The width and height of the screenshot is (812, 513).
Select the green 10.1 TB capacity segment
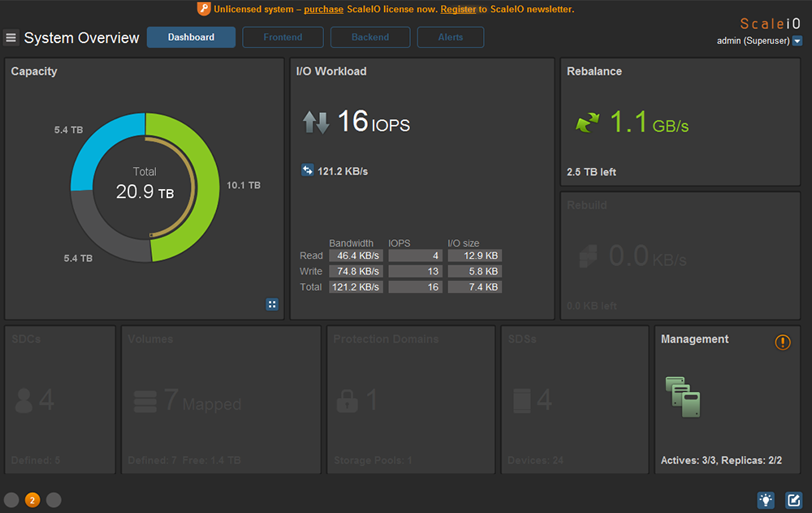[x=209, y=187]
